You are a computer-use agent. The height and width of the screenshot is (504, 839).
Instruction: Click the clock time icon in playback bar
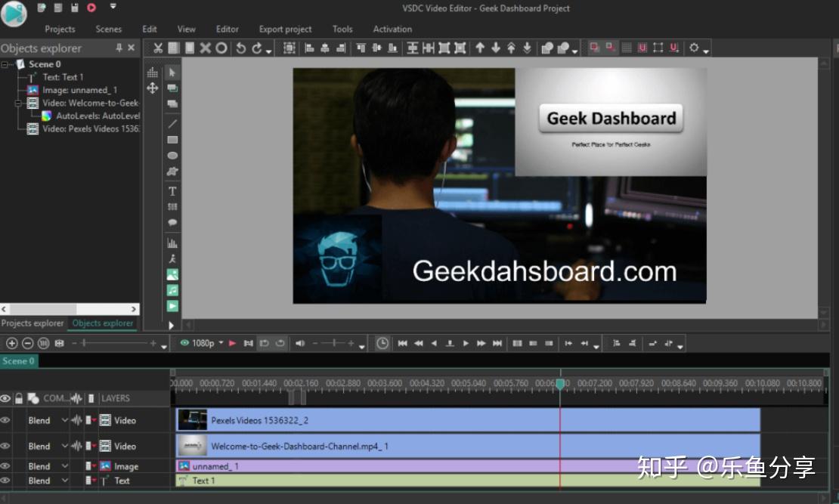pos(382,344)
